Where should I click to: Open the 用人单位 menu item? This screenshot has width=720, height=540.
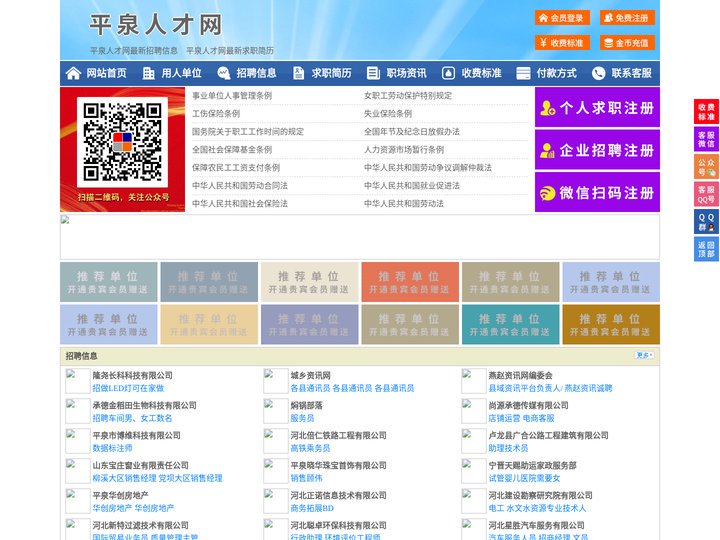point(181,73)
